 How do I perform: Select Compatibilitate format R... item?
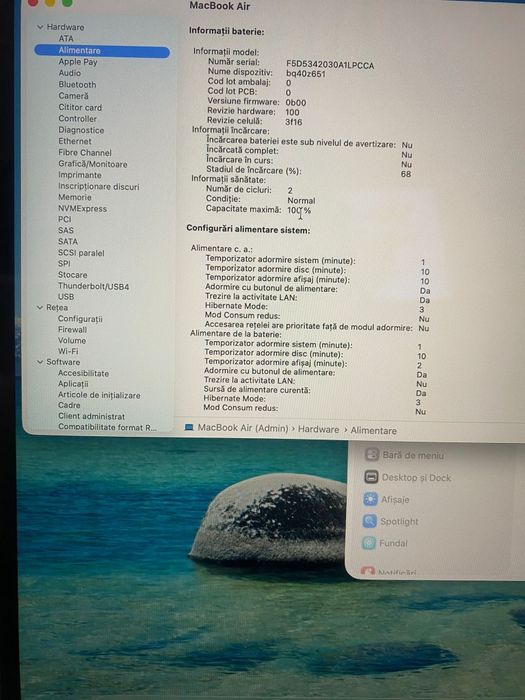pos(107,427)
